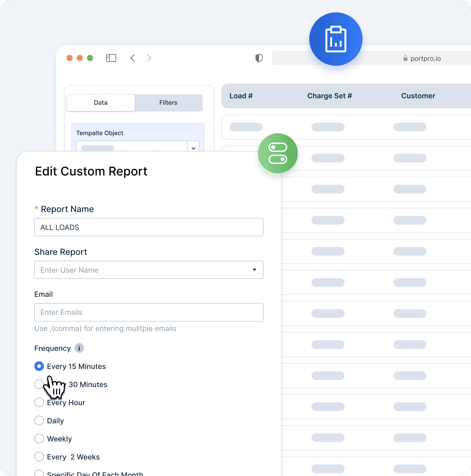Click the blue clipboard report icon
Screen dimensions: 471x476
point(336,39)
